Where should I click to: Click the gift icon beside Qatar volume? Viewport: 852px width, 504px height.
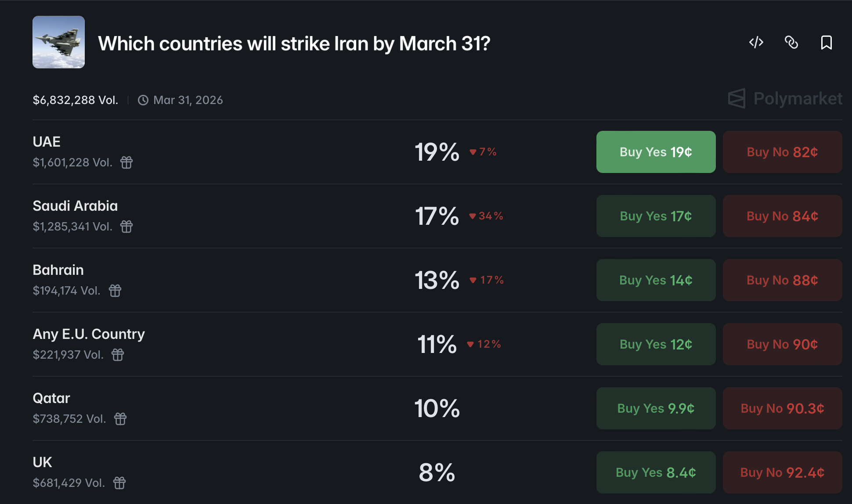pos(120,419)
